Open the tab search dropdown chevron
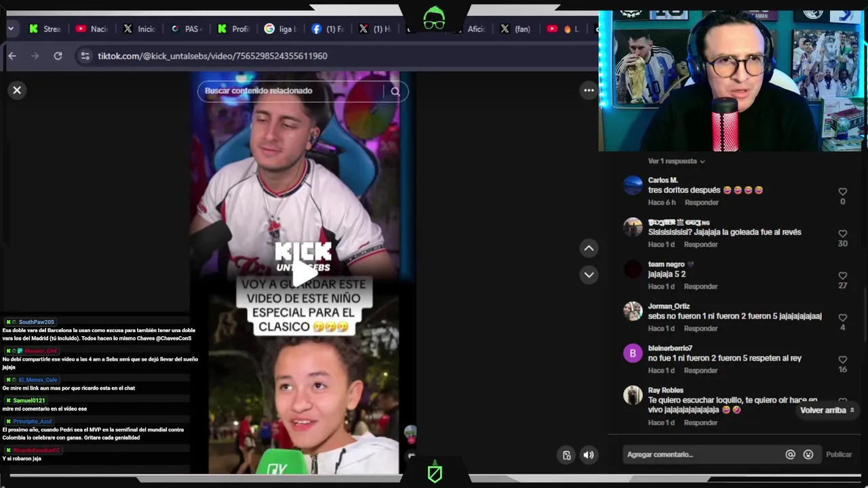 [x=11, y=28]
